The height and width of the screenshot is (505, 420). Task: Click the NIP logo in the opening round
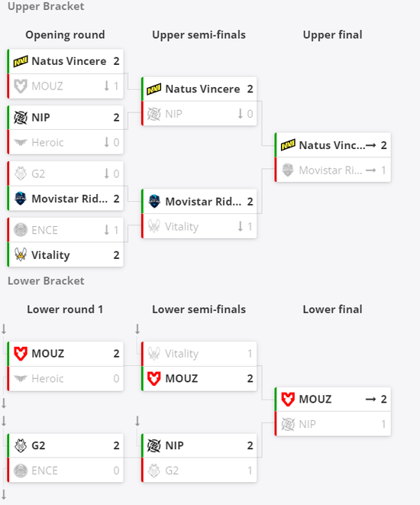[x=21, y=117]
